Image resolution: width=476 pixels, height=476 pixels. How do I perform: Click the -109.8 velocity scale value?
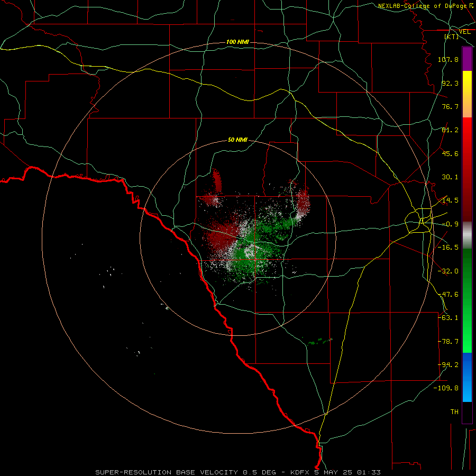pyautogui.click(x=446, y=388)
